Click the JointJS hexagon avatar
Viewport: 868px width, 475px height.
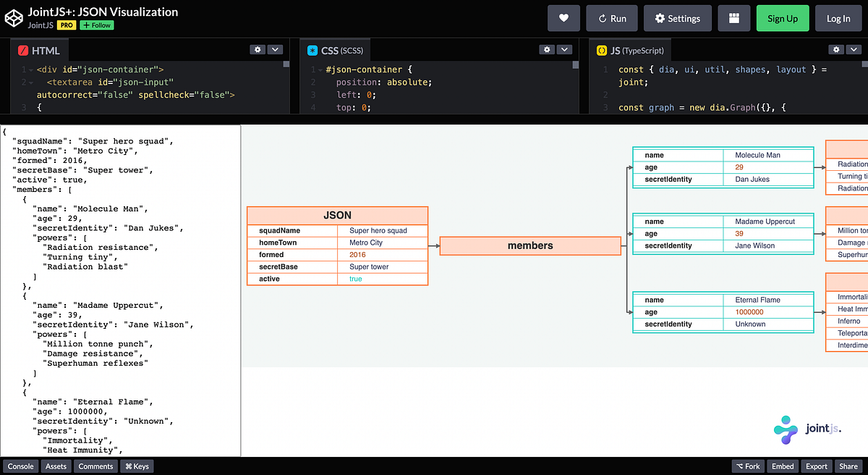pyautogui.click(x=12, y=17)
